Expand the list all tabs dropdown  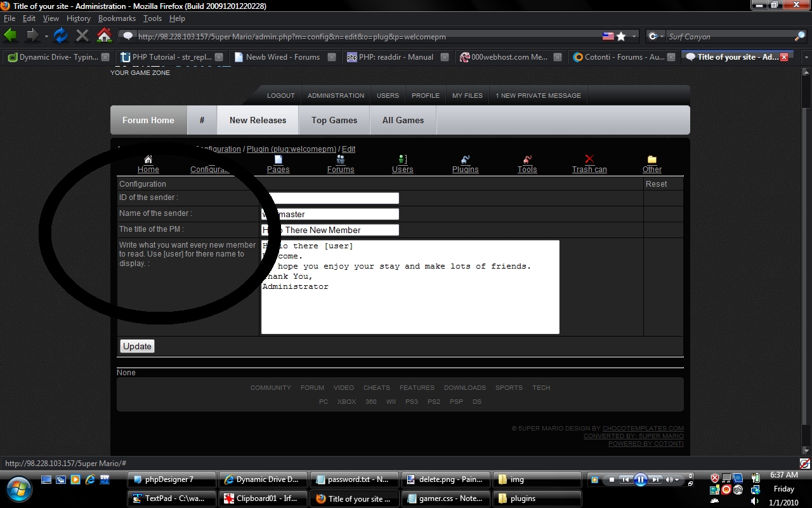click(x=806, y=57)
